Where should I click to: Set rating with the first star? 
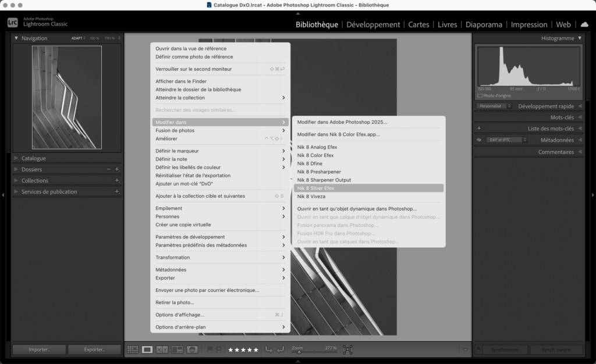point(230,350)
